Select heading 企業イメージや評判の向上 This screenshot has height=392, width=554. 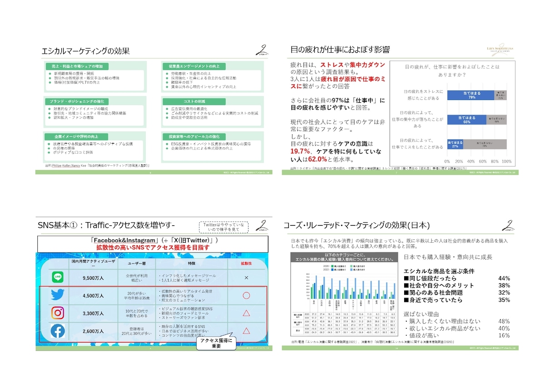click(77, 136)
